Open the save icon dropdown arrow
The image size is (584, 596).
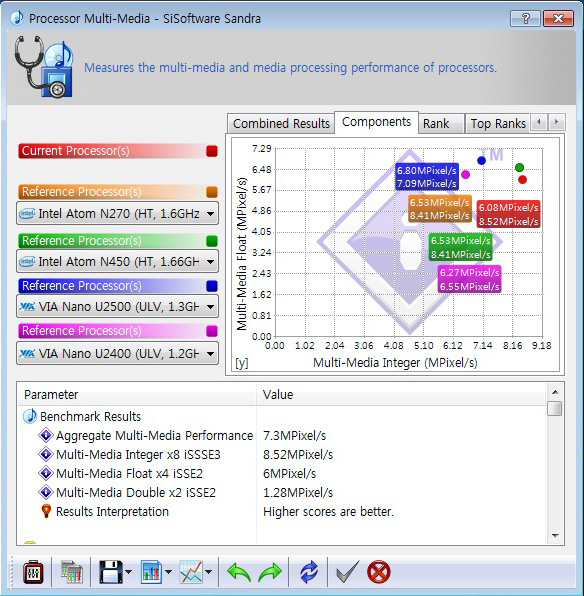point(129,572)
